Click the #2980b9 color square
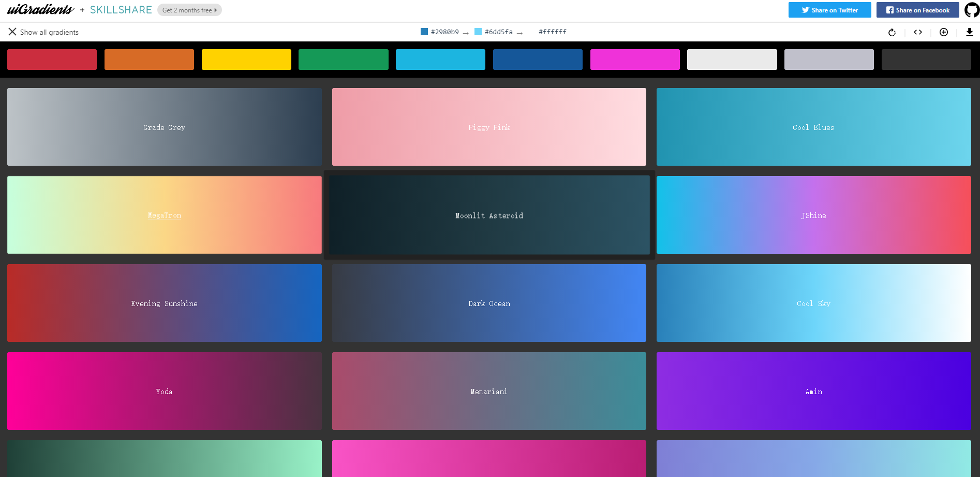 coord(424,32)
